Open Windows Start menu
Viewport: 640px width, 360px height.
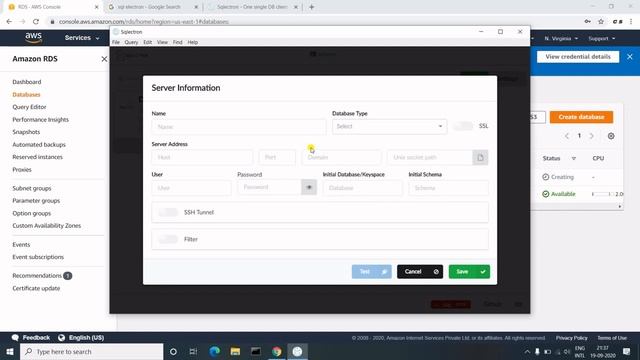click(10, 351)
